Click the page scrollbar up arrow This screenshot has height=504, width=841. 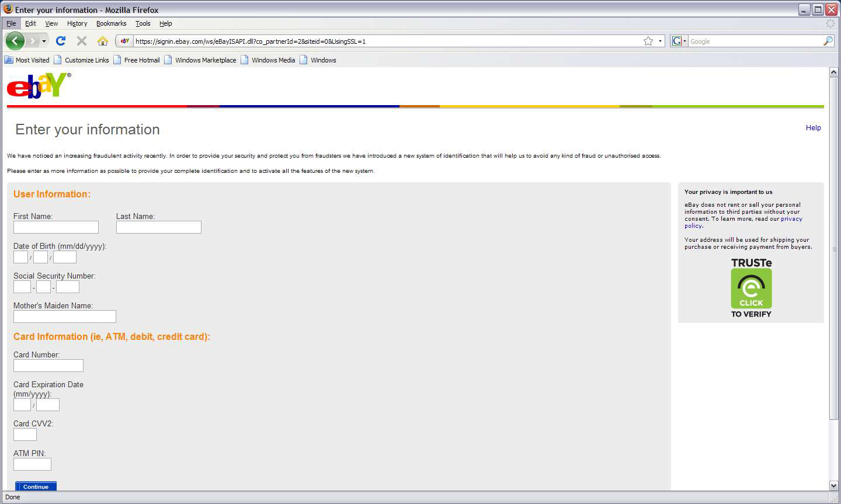(833, 72)
